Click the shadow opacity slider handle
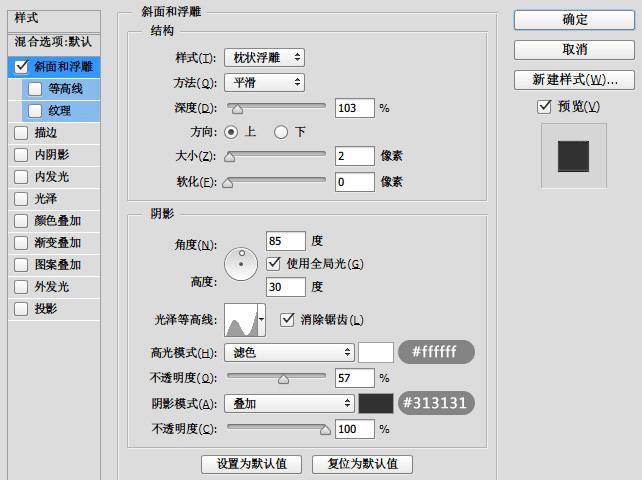 click(x=325, y=430)
